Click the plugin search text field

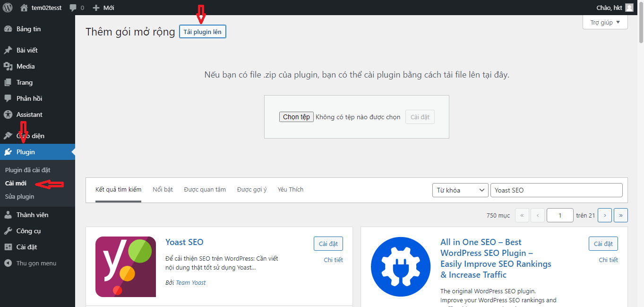(556, 190)
